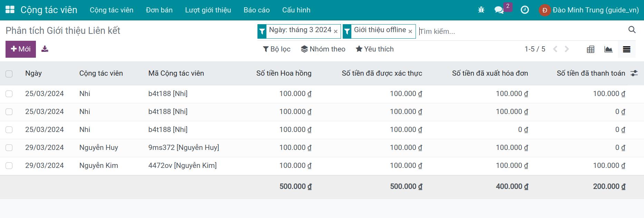The height and width of the screenshot is (218, 644).
Task: Sort by the Ngày column header
Action: point(33,73)
